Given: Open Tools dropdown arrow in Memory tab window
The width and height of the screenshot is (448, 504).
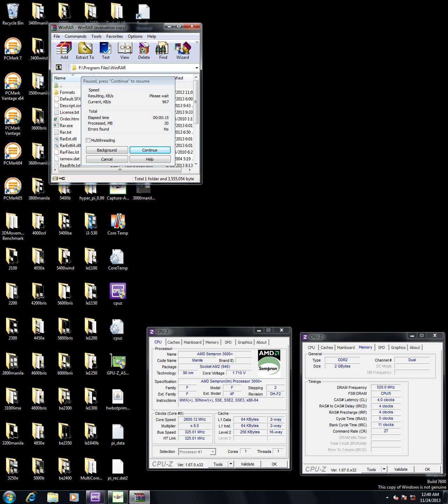Looking at the screenshot, I should [384, 469].
